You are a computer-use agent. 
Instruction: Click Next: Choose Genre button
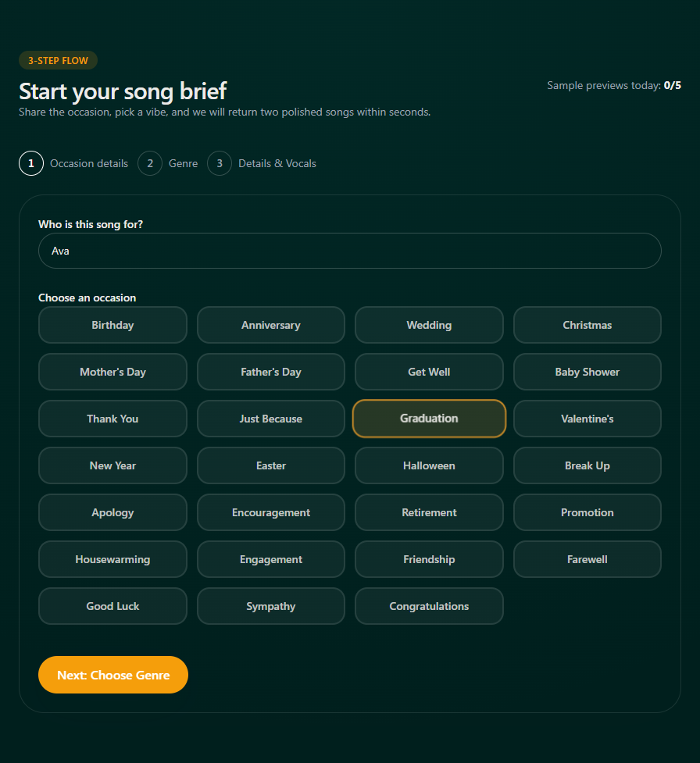coord(113,675)
